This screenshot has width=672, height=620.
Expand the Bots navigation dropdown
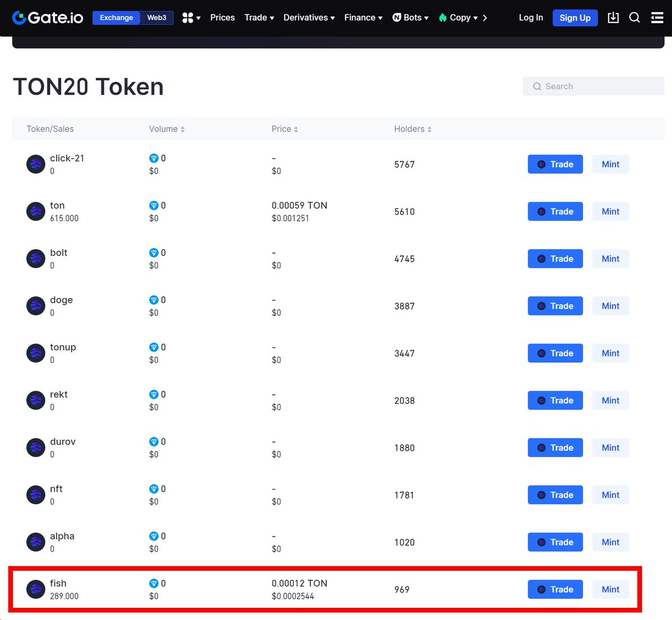tap(410, 18)
